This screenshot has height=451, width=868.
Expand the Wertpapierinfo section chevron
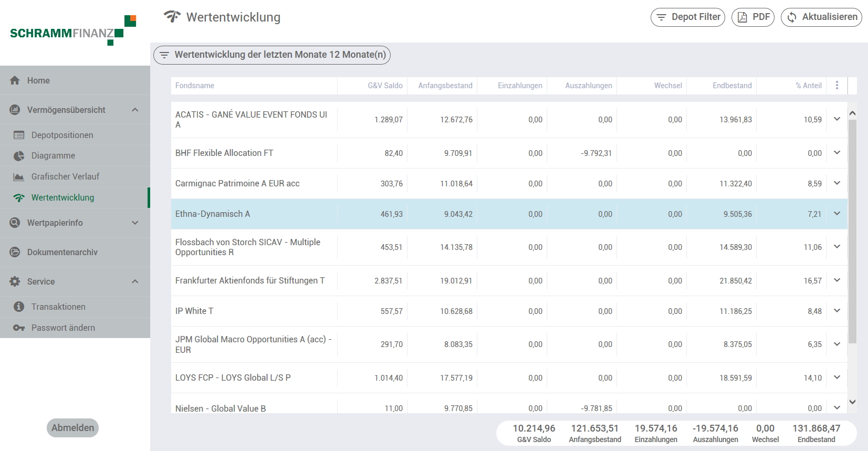pyautogui.click(x=135, y=223)
